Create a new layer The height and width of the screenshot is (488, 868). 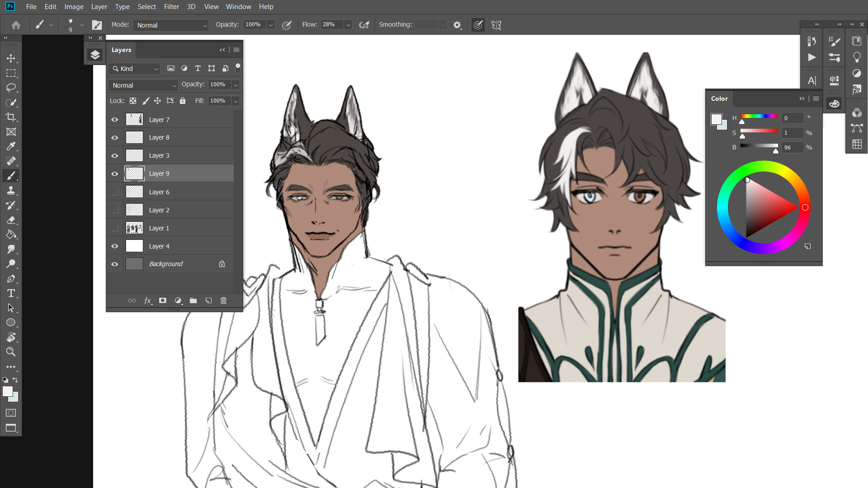tap(208, 300)
